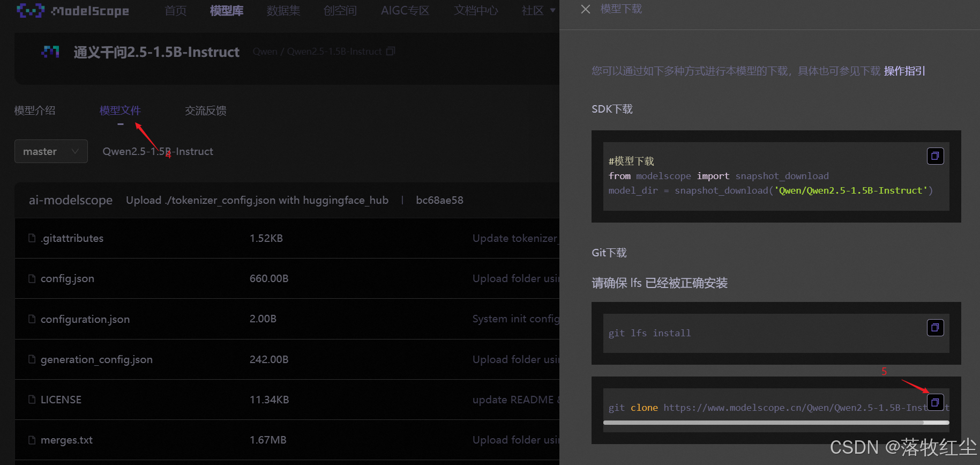The width and height of the screenshot is (980, 465).
Task: Click the update README commit message
Action: coord(515,400)
